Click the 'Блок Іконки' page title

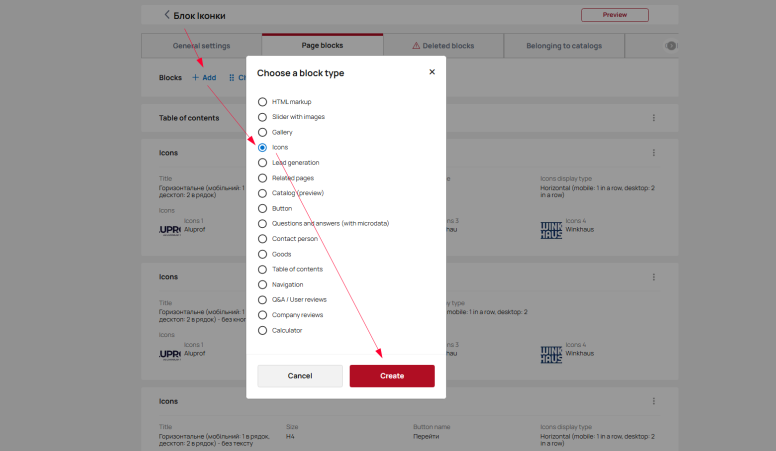199,16
